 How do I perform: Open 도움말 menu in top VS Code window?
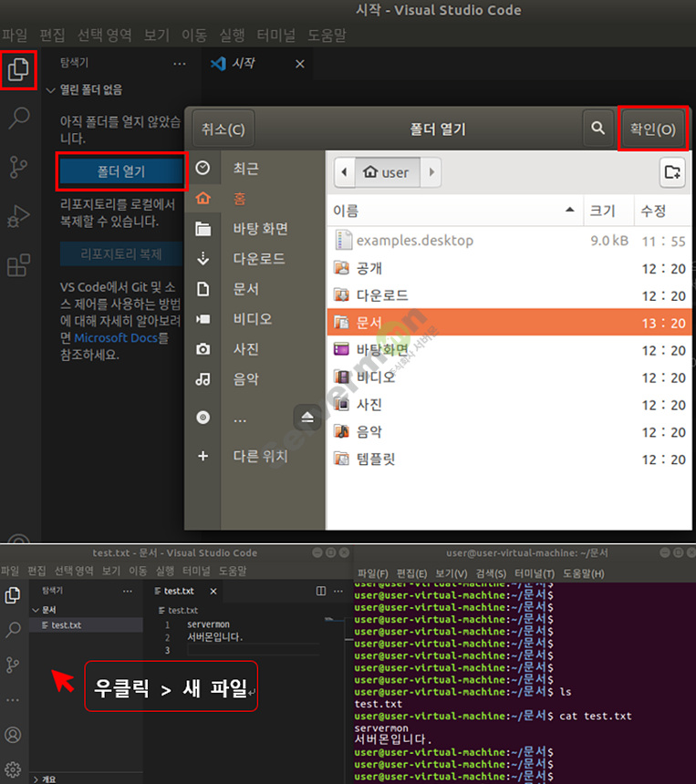point(327,35)
